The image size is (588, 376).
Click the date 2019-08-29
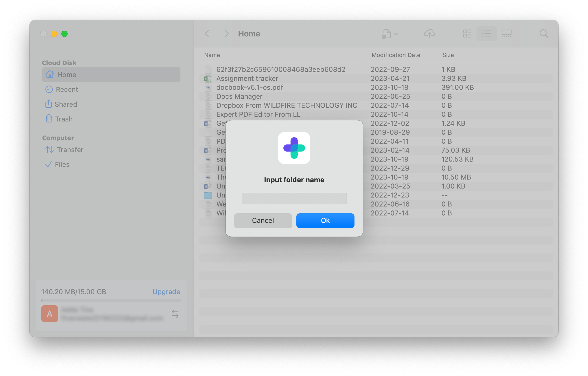pos(390,132)
